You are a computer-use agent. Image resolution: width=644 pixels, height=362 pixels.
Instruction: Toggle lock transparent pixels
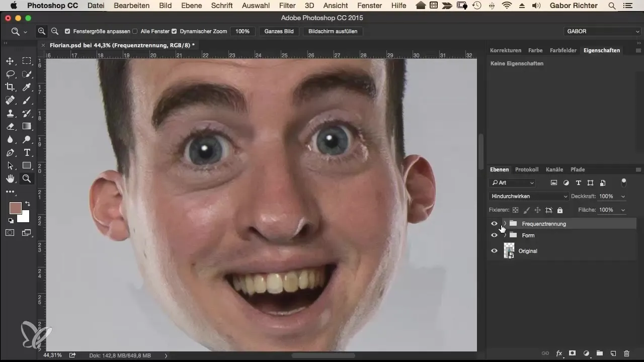[515, 210]
